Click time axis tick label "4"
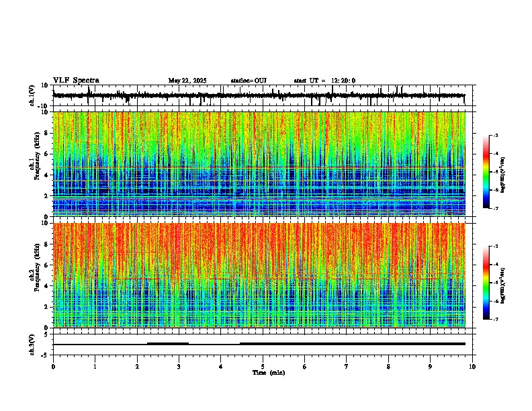 [220, 367]
